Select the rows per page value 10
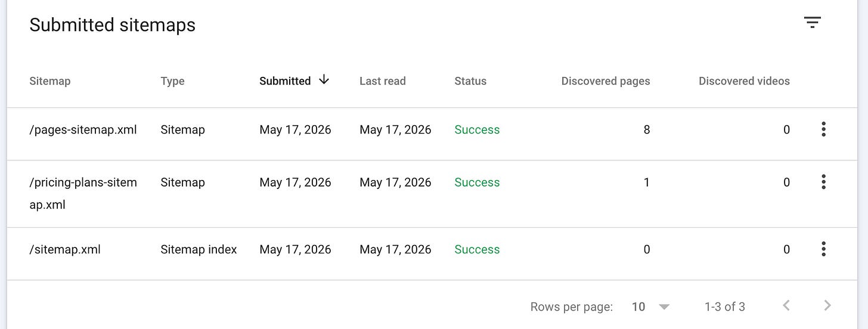The height and width of the screenshot is (329, 868). (x=638, y=307)
